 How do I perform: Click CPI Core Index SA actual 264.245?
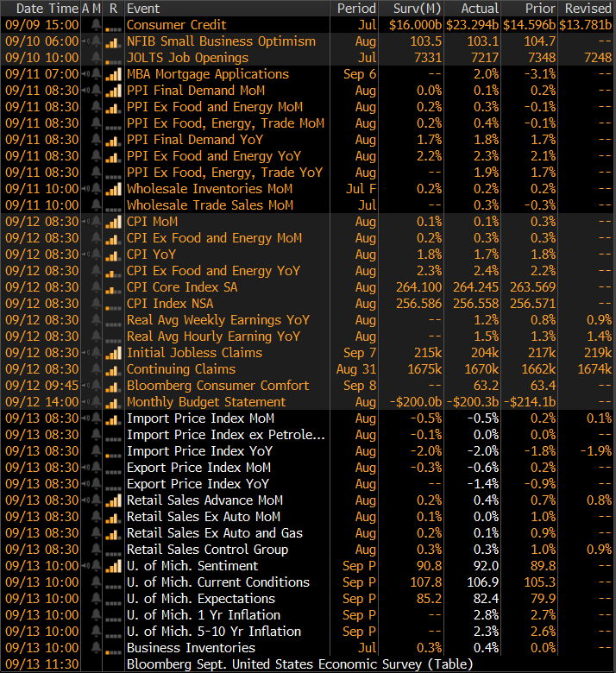(475, 287)
